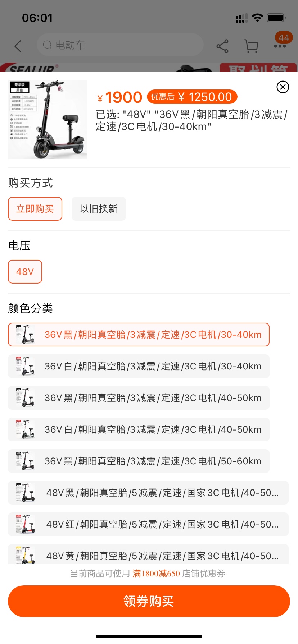This screenshot has height=644, width=298.
Task: Choose 36V白 30-40km variant
Action: pyautogui.click(x=139, y=366)
